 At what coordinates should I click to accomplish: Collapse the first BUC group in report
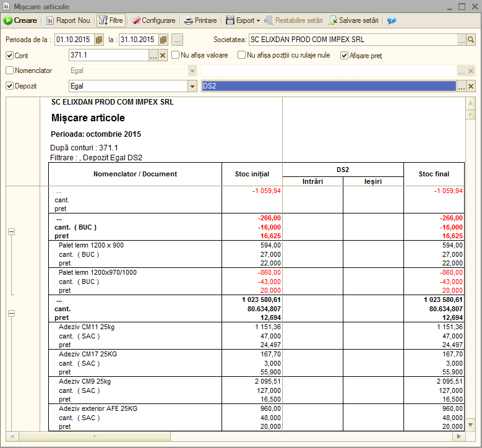tap(11, 231)
